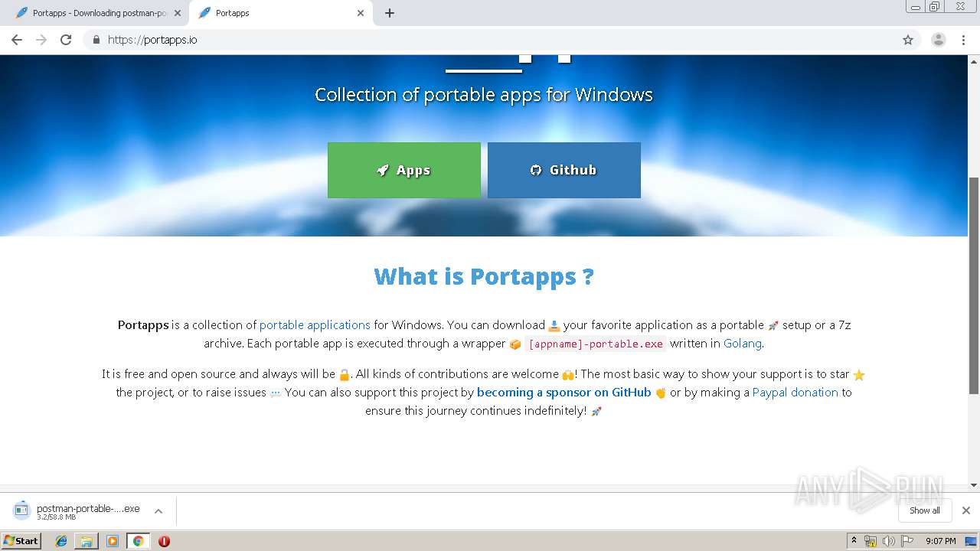Viewport: 980px width, 551px height.
Task: Show hidden tray icons arrow
Action: 854,541
